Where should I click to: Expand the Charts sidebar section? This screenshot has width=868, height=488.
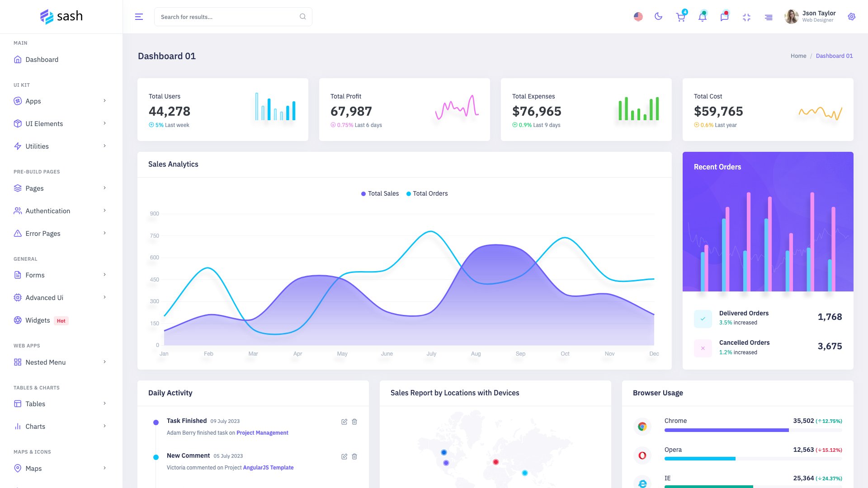[35, 426]
